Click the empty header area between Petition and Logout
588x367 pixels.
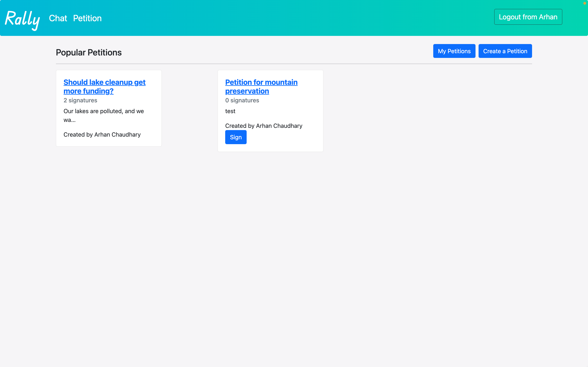(292, 18)
